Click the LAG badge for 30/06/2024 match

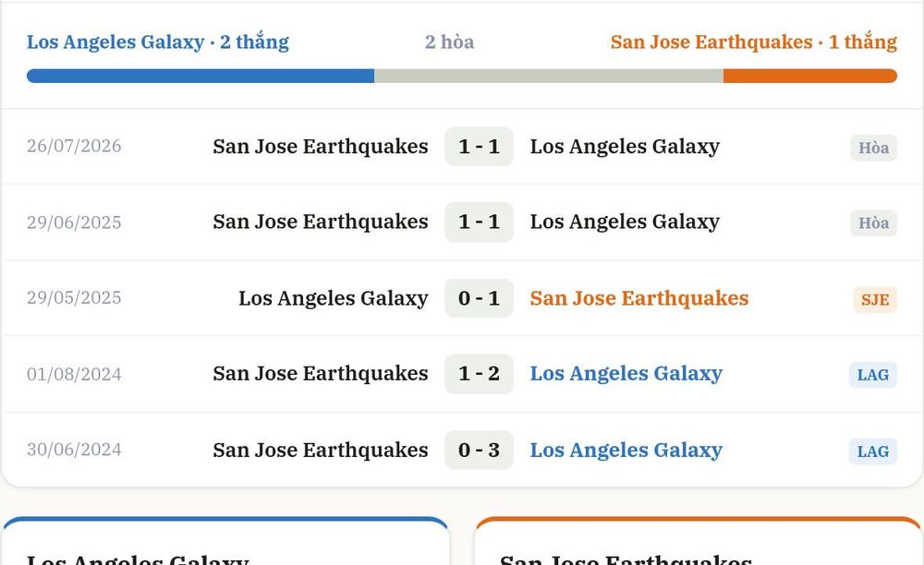(x=873, y=451)
